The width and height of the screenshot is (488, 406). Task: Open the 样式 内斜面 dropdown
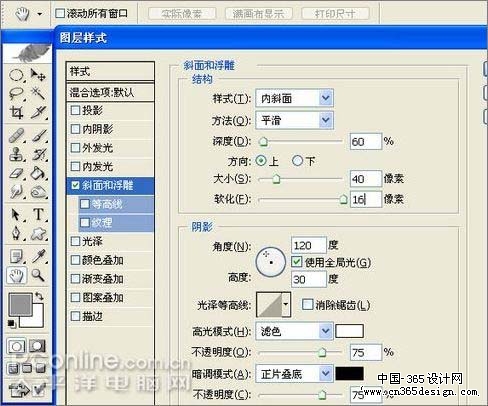tap(294, 98)
